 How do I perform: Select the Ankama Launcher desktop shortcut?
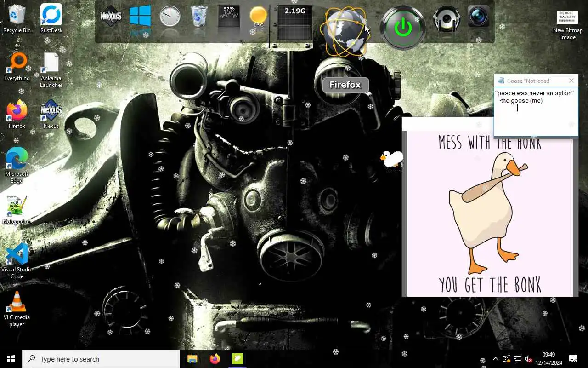tap(51, 70)
